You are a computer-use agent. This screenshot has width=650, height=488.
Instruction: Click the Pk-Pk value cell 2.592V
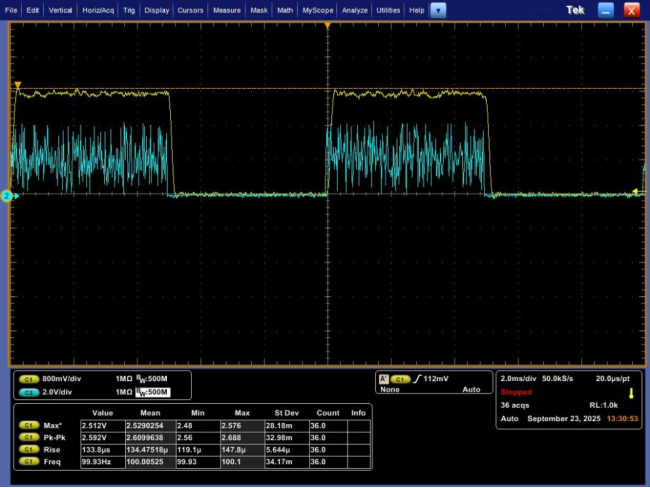point(103,438)
